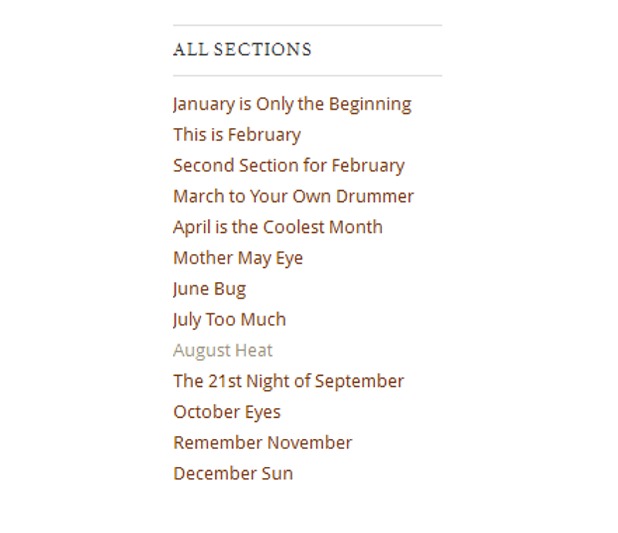Click the greyed-out "August Heat" entry

point(222,351)
